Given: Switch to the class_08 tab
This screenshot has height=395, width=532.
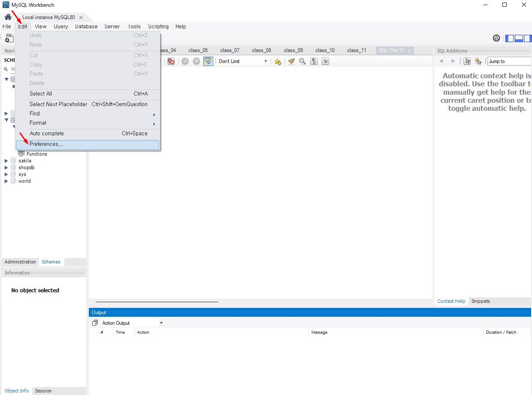Looking at the screenshot, I should (262, 50).
